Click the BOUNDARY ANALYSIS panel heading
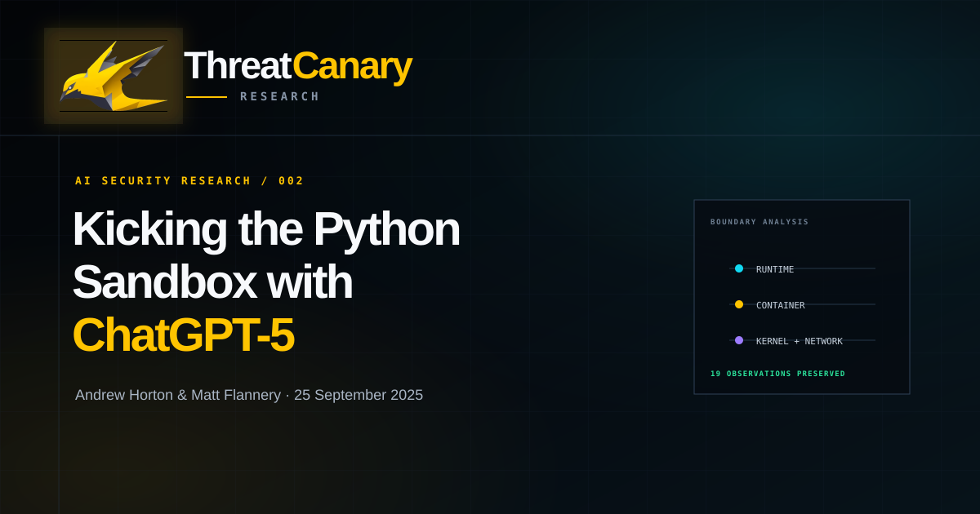Image resolution: width=980 pixels, height=514 pixels. (759, 222)
